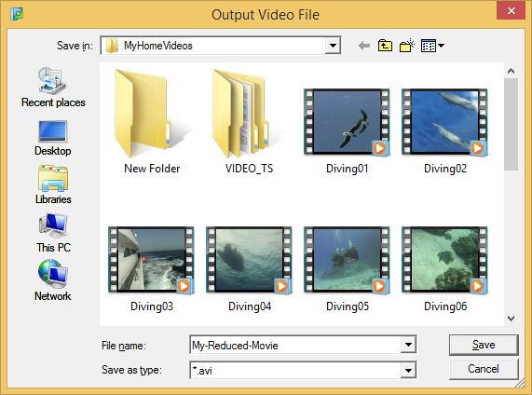Image resolution: width=532 pixels, height=395 pixels.
Task: Click the Cancel button
Action: (x=484, y=369)
